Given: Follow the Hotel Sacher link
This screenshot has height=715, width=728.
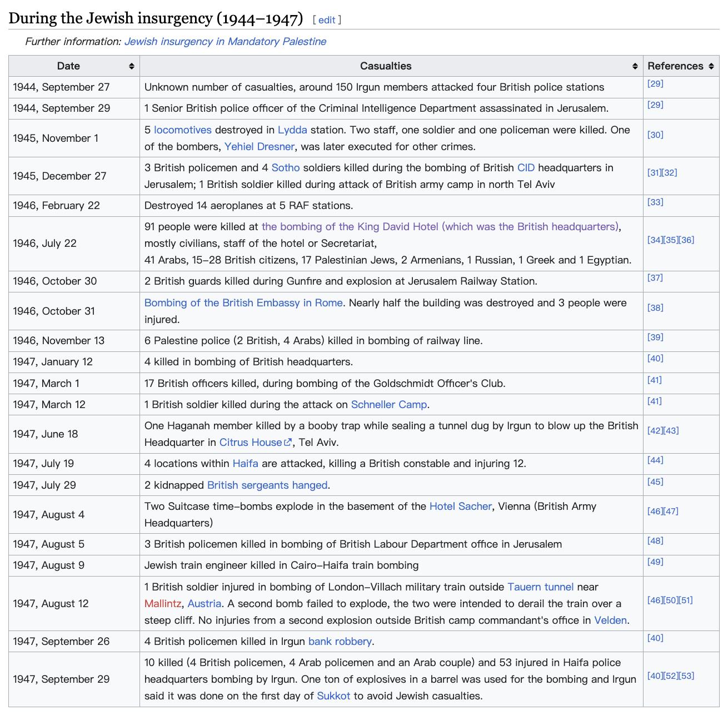Looking at the screenshot, I should tap(460, 507).
